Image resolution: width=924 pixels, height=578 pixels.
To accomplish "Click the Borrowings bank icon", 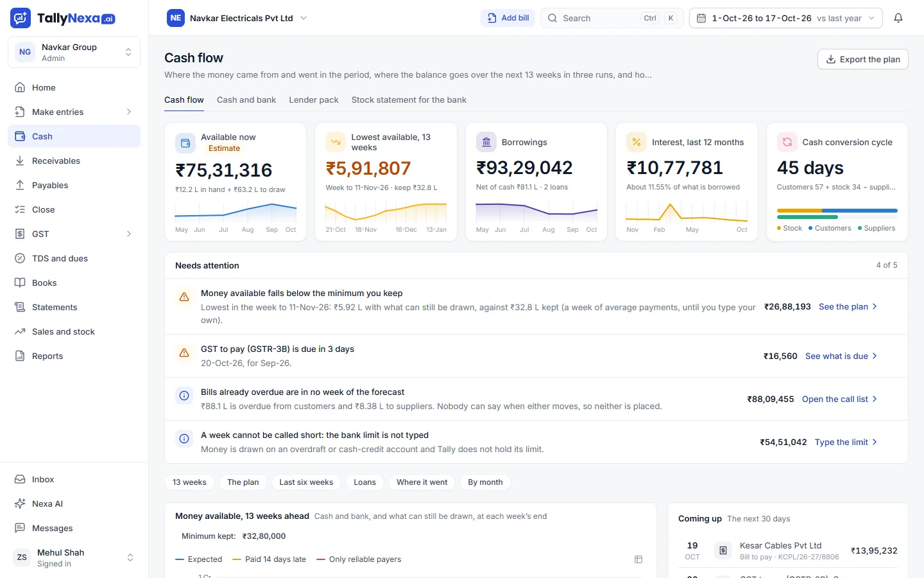I will click(x=486, y=142).
